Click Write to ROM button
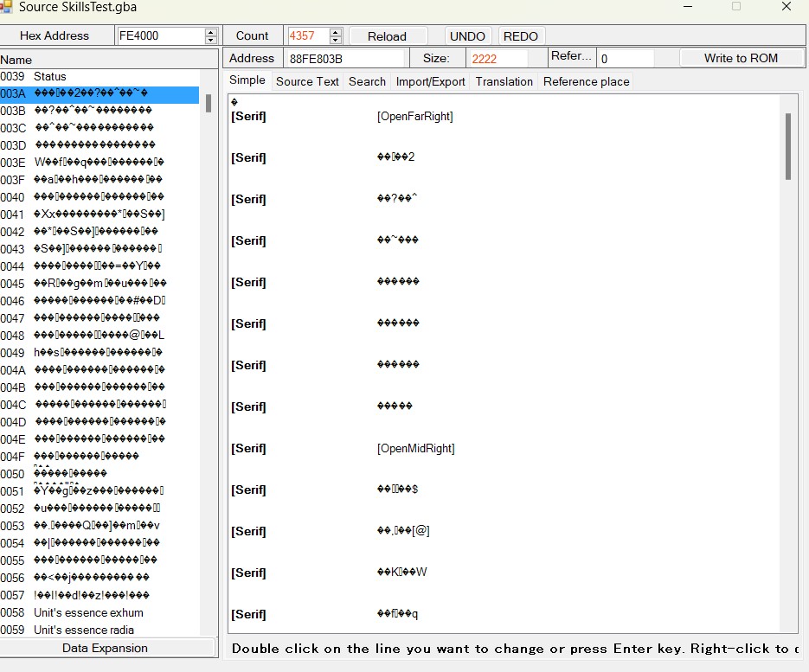Viewport: 809px width, 672px height. [741, 58]
